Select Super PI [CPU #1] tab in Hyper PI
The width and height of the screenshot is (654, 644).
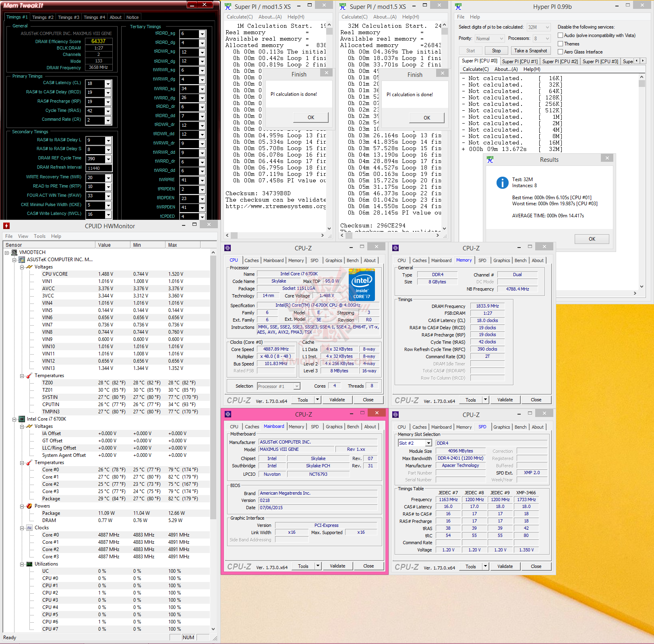pos(519,62)
